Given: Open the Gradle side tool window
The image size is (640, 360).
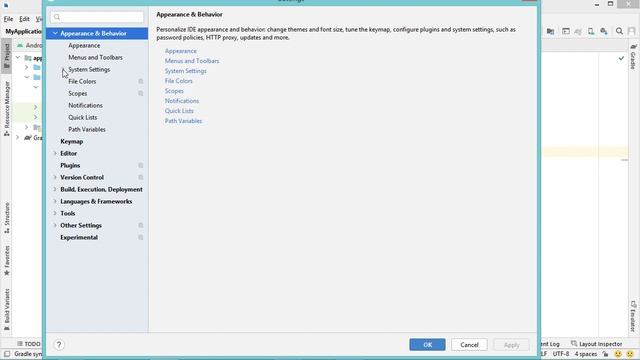Looking at the screenshot, I should 633,57.
